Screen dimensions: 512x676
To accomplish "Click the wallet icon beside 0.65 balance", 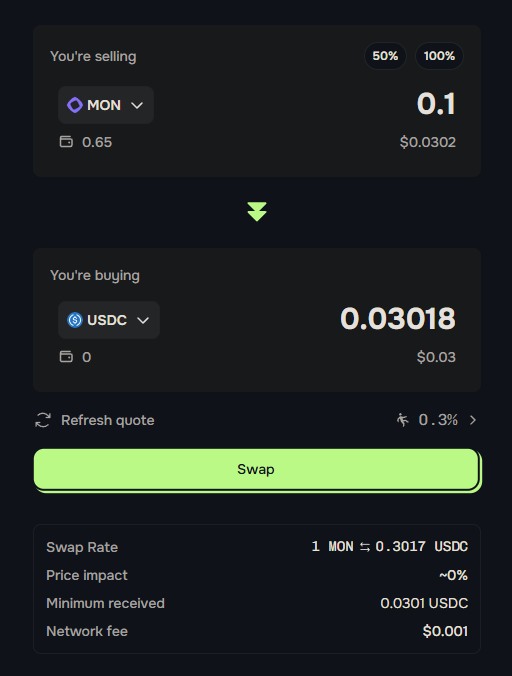I will [66, 141].
